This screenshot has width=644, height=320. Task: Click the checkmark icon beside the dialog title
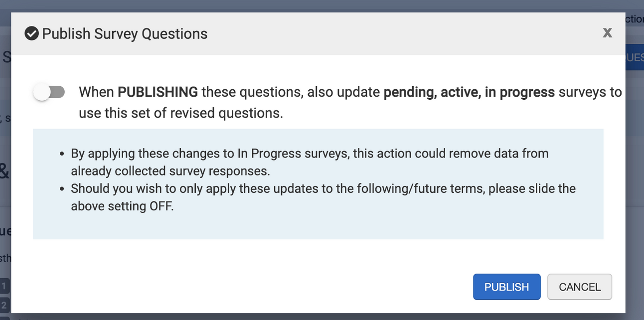(x=31, y=34)
